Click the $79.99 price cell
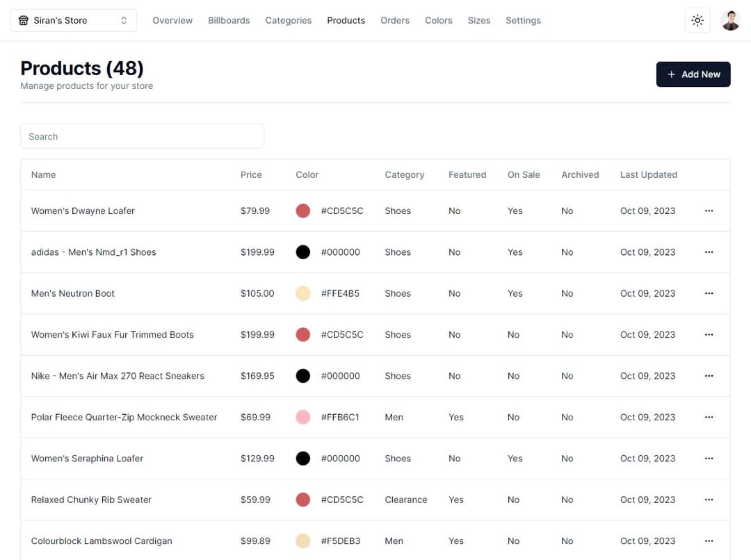 [x=255, y=211]
